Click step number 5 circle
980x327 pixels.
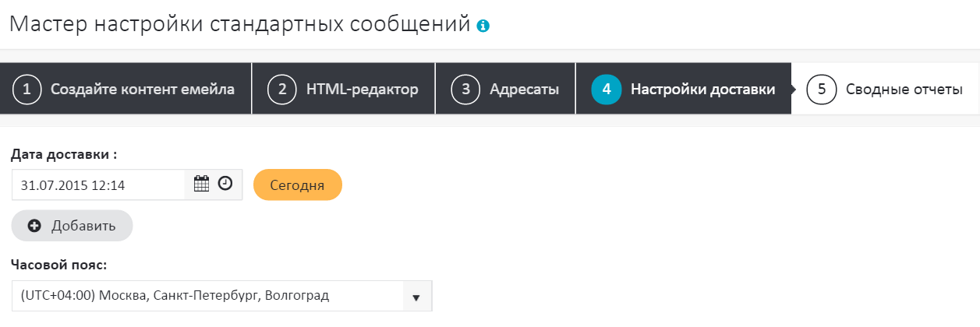pos(822,89)
